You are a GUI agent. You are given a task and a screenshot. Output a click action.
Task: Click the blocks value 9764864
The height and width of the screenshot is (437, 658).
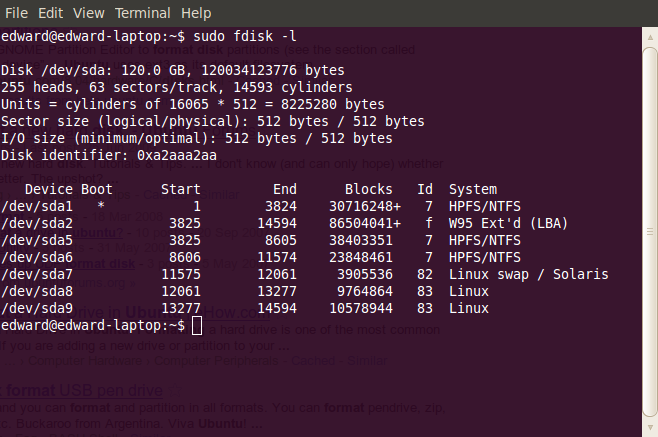(x=365, y=291)
